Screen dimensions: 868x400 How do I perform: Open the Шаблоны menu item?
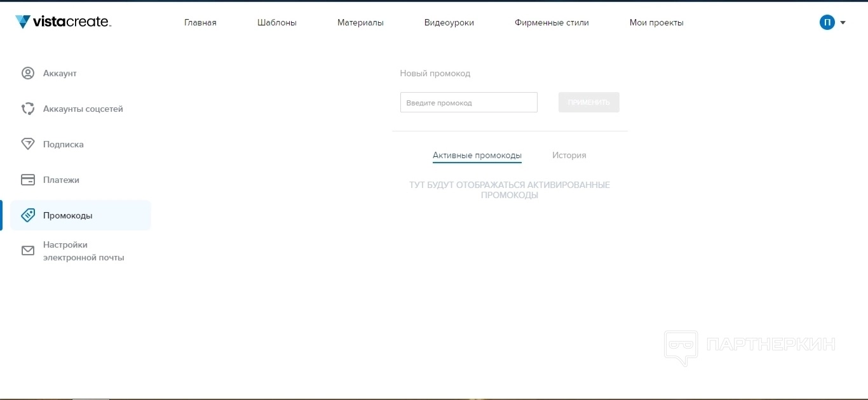pyautogui.click(x=277, y=22)
